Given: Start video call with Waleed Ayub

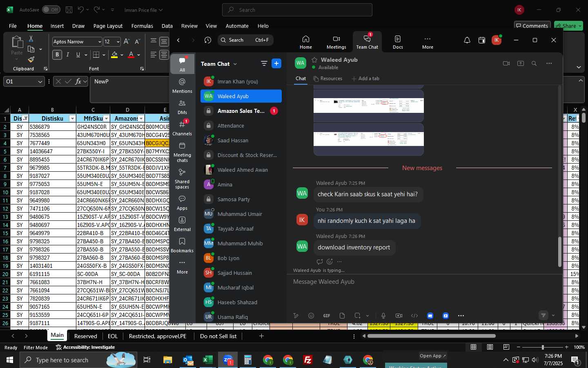Looking at the screenshot, I should pyautogui.click(x=506, y=63).
